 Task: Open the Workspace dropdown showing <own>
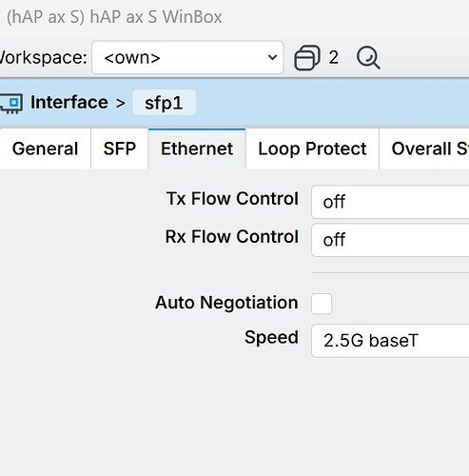pyautogui.click(x=187, y=57)
